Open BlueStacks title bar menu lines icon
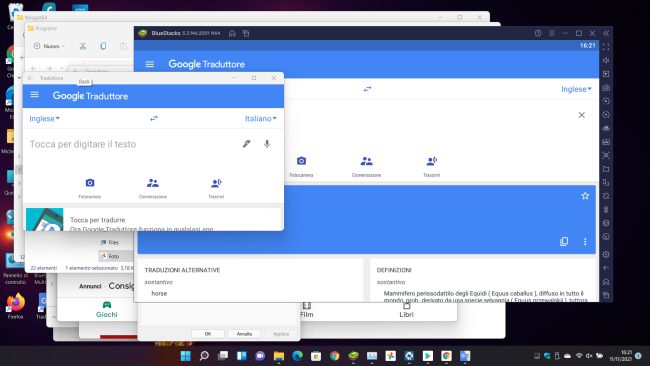The height and width of the screenshot is (366, 650). tap(551, 33)
